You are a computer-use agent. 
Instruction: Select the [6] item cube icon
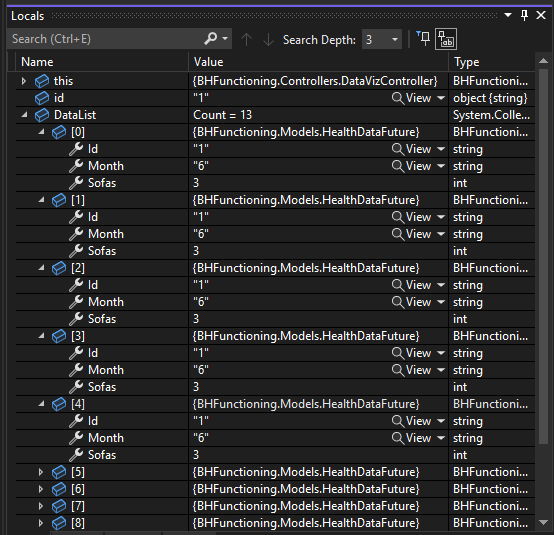[x=59, y=489]
